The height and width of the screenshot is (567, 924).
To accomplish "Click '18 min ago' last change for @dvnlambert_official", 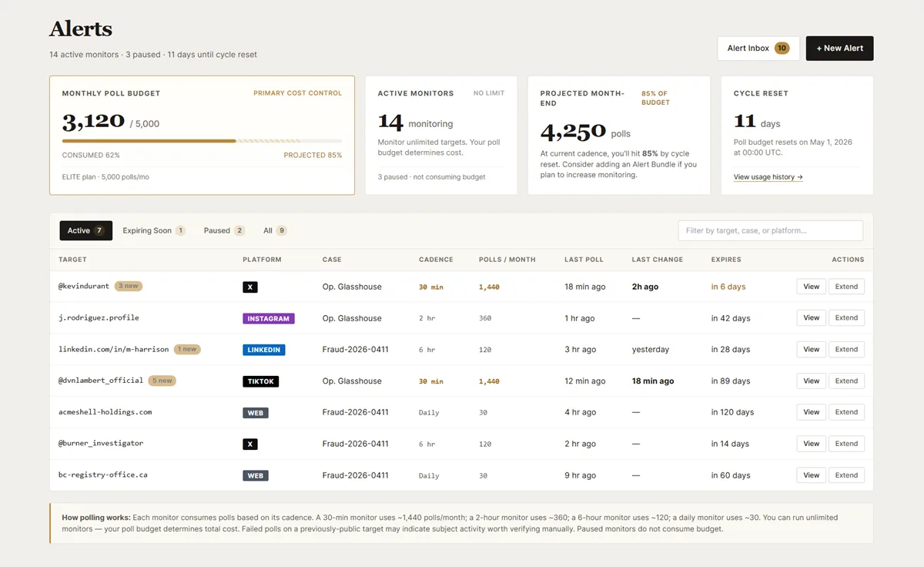I will click(x=653, y=381).
